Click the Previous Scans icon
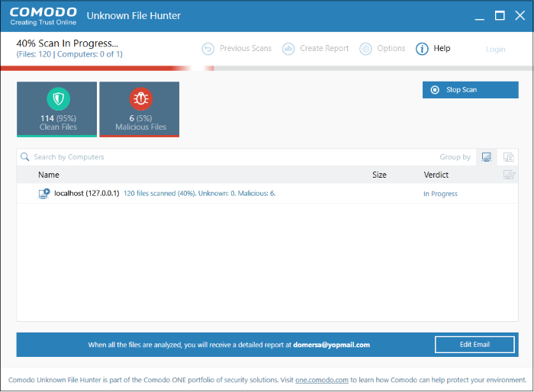The image size is (534, 392). click(x=207, y=49)
